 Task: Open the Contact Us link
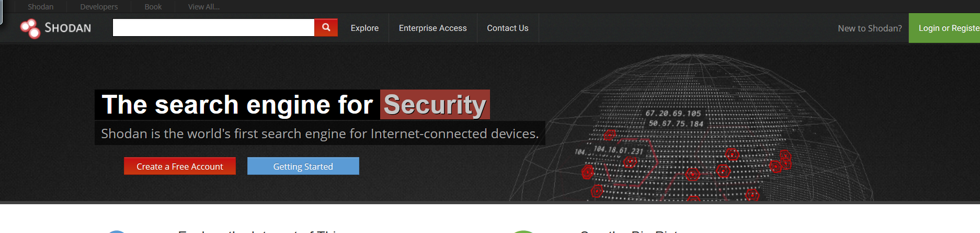[507, 28]
